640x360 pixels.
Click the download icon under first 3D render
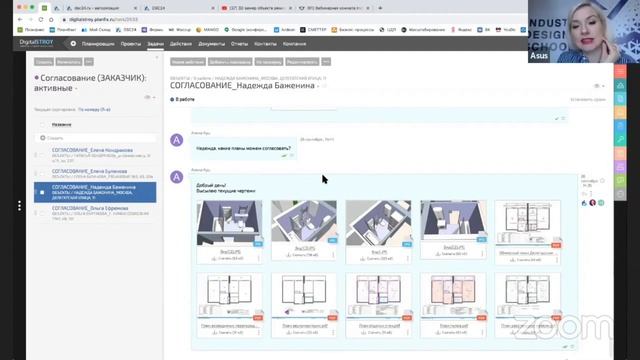point(214,259)
